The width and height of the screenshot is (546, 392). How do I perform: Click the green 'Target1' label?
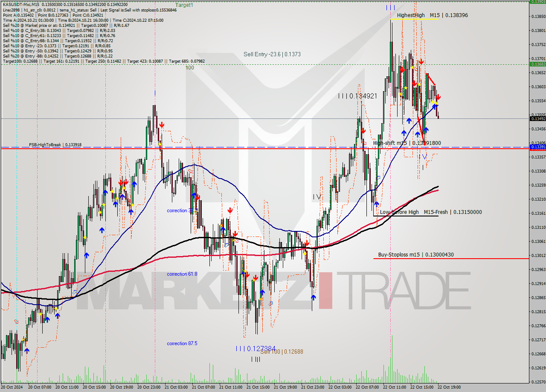184,5
